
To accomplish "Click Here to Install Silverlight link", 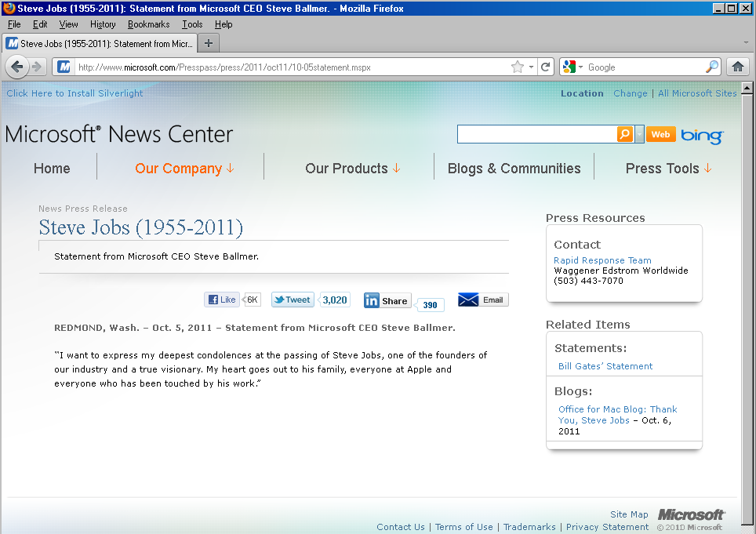I will pos(75,93).
